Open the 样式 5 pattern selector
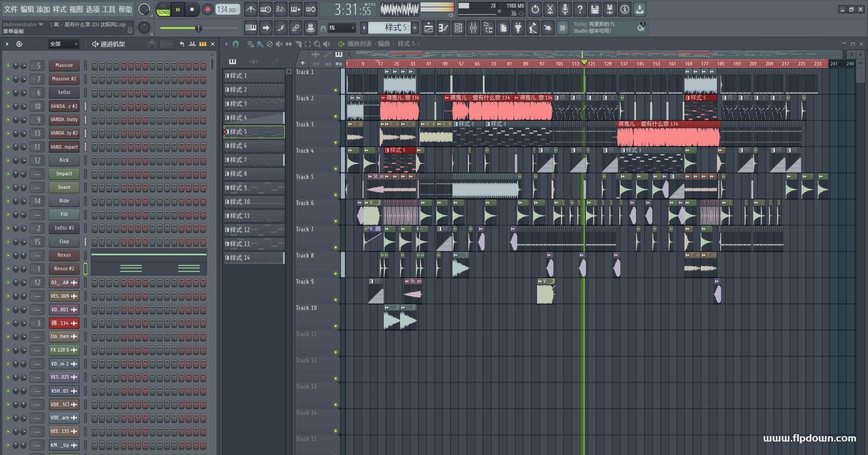 [x=389, y=28]
